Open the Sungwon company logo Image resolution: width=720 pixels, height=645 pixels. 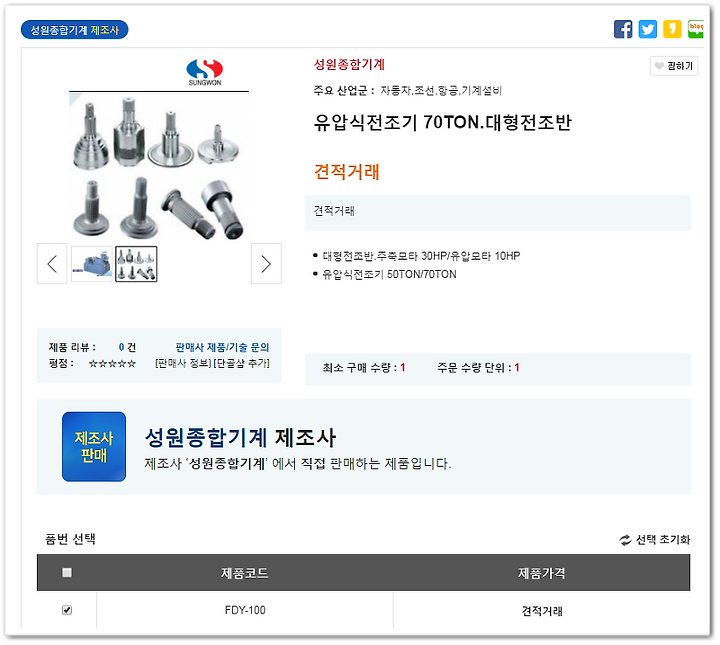tap(204, 73)
